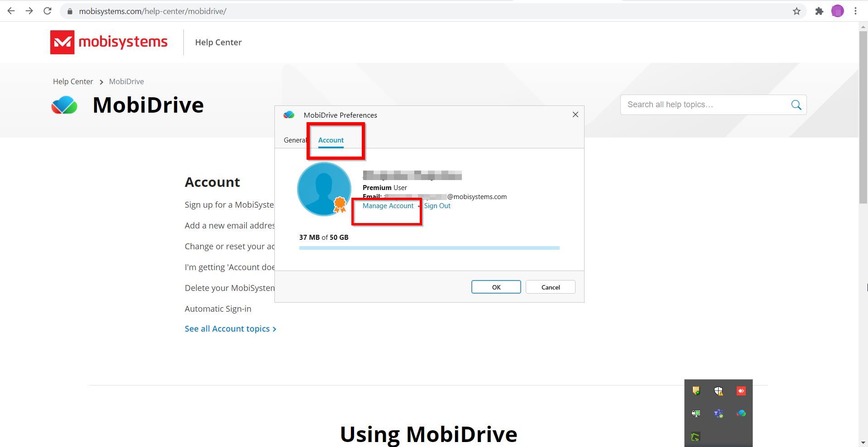Click the Help Center breadcrumb link
Screen dimensions: 868x447
pos(73,81)
